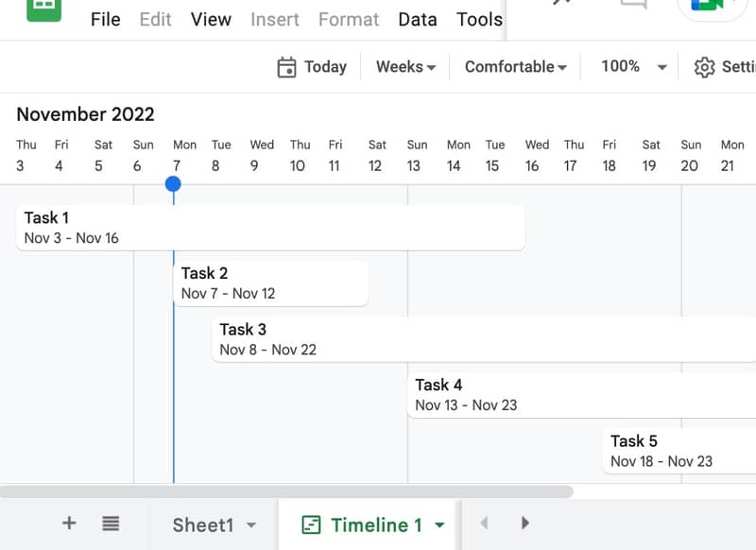Screen dimensions: 756x550
Task: Click the blue today marker dot
Action: tap(173, 183)
